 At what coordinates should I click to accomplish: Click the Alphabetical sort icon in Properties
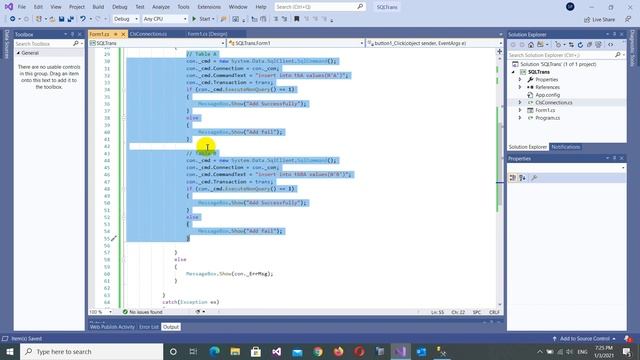point(523,178)
